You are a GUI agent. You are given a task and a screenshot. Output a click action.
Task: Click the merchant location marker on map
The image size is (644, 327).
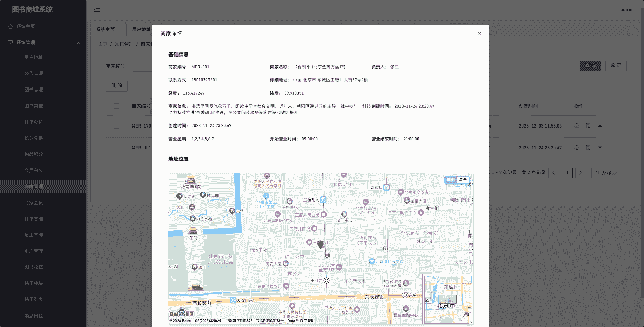pyautogui.click(x=321, y=244)
